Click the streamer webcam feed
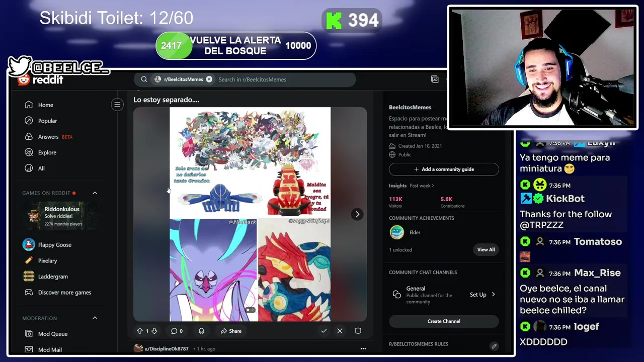 pyautogui.click(x=542, y=67)
